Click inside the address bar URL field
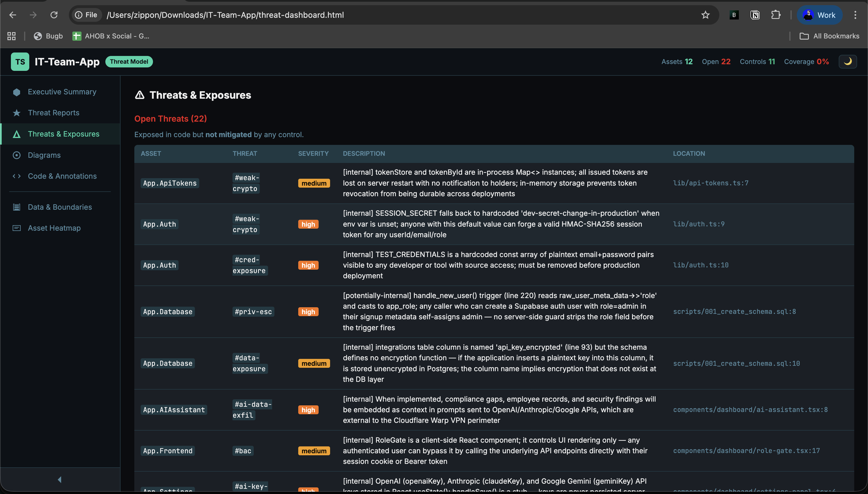The height and width of the screenshot is (494, 868). tap(224, 15)
